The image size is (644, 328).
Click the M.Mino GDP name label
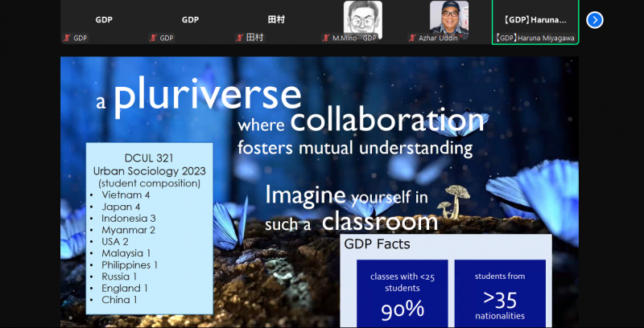click(354, 38)
